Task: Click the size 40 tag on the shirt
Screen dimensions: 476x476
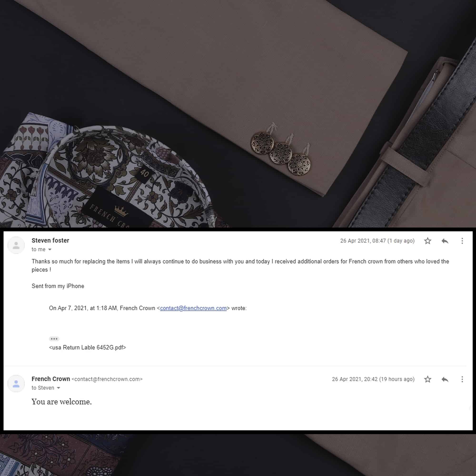Action: (x=145, y=174)
